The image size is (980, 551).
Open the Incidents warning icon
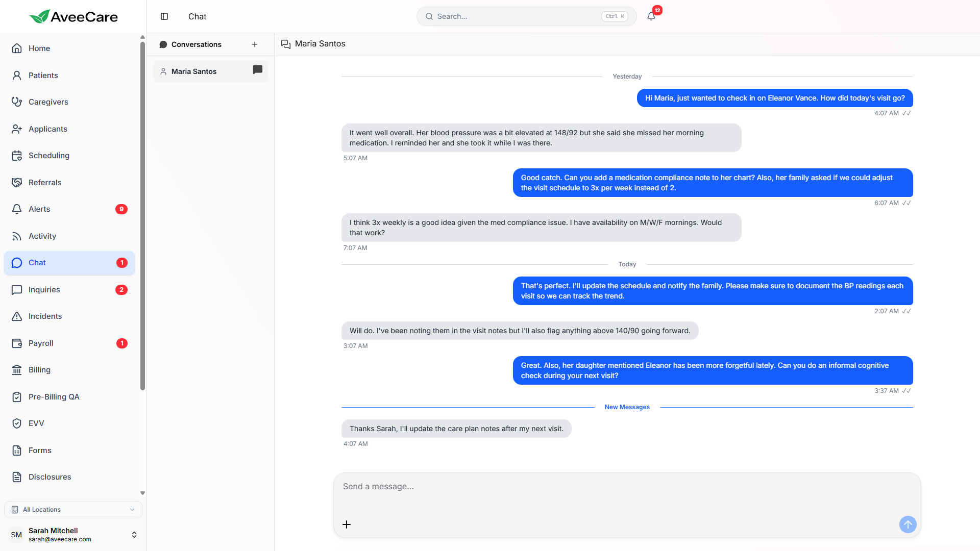coord(17,316)
